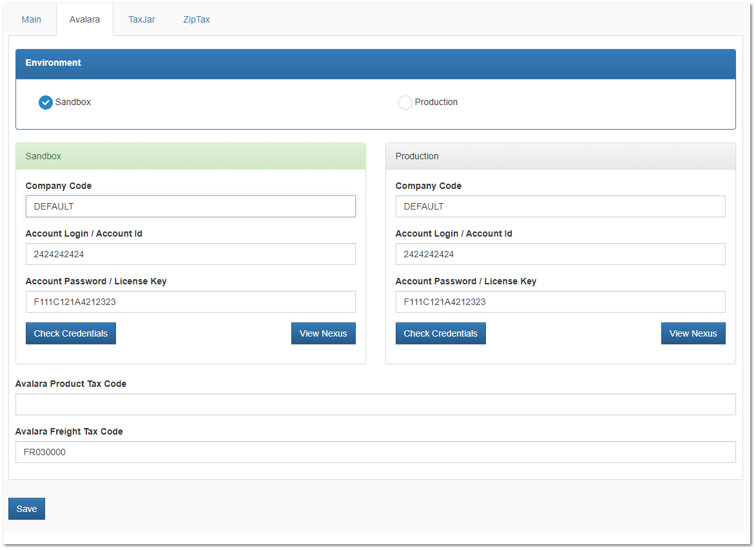
Task: Select the Avalara tab
Action: tap(85, 20)
